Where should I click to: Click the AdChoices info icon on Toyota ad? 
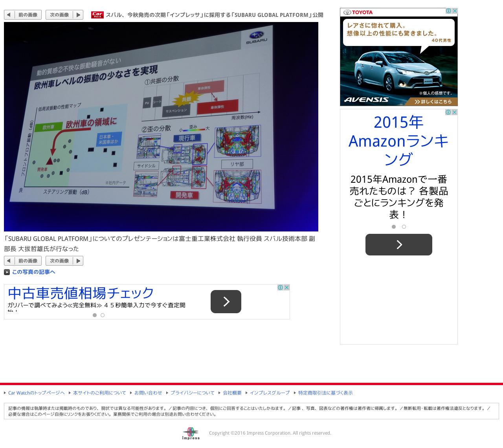[448, 11]
